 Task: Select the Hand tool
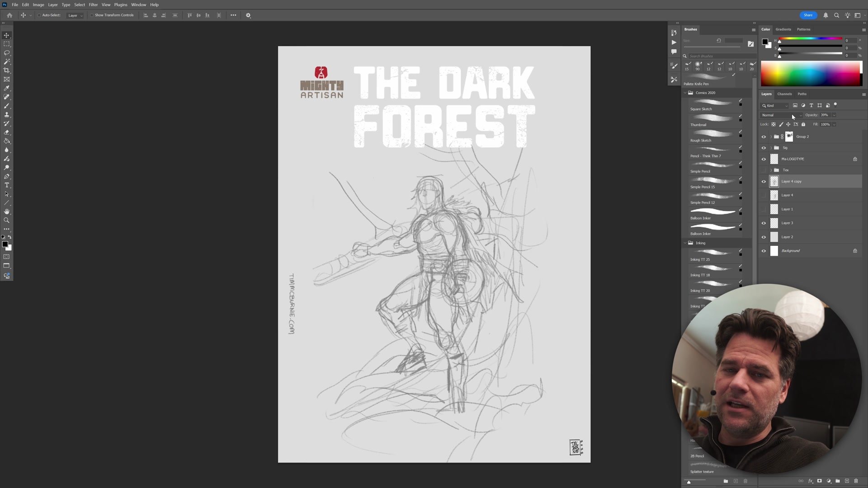click(7, 211)
